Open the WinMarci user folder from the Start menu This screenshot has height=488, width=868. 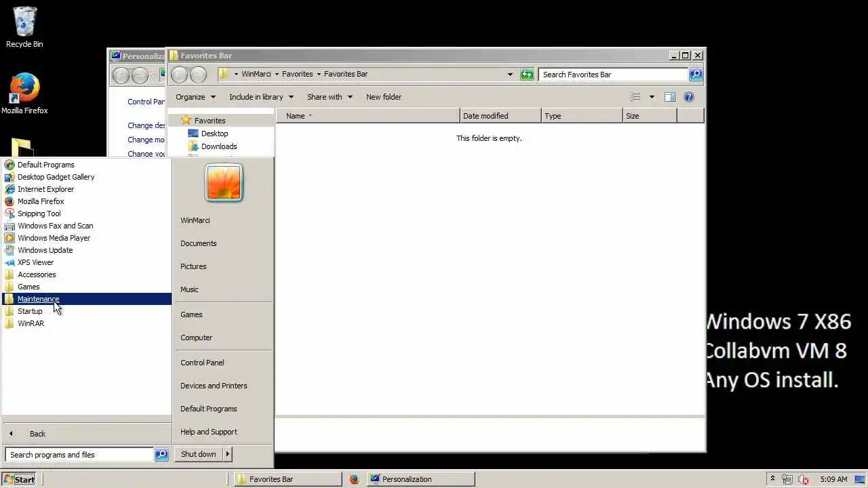[x=195, y=220]
